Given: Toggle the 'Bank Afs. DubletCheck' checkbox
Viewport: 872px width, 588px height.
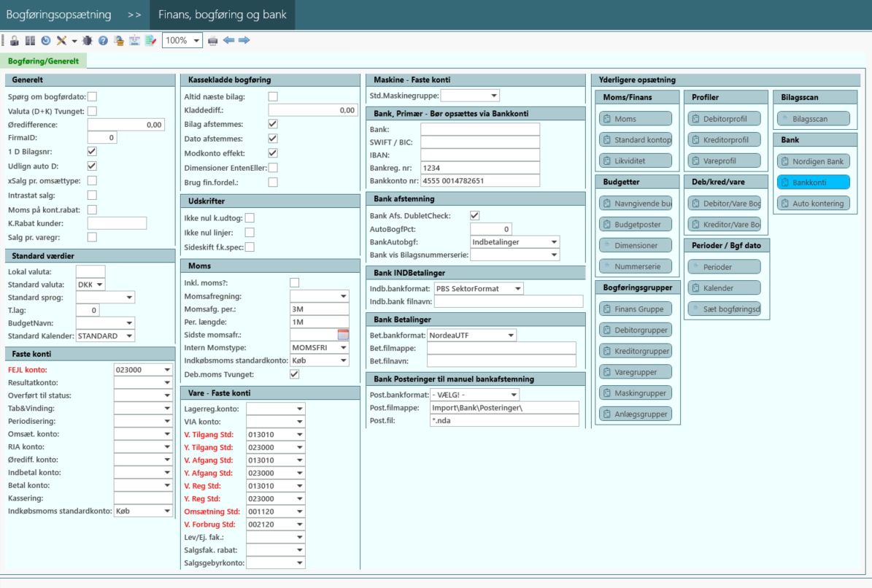Looking at the screenshot, I should (475, 215).
